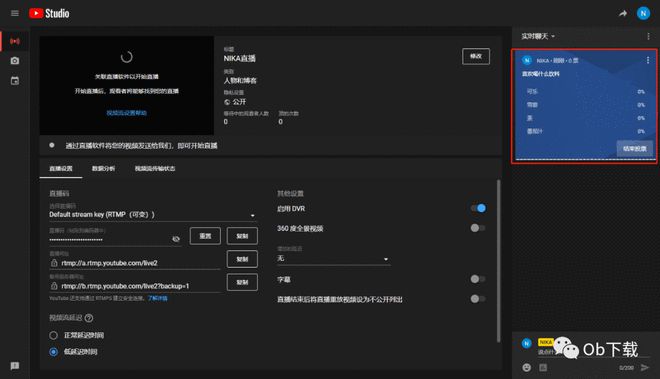Open the blue stream setup help link

point(127,113)
